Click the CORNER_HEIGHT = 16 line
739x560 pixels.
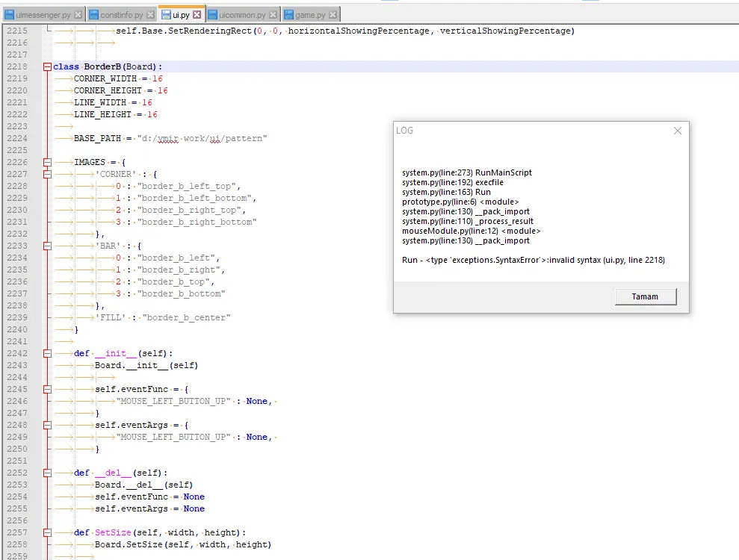click(120, 90)
